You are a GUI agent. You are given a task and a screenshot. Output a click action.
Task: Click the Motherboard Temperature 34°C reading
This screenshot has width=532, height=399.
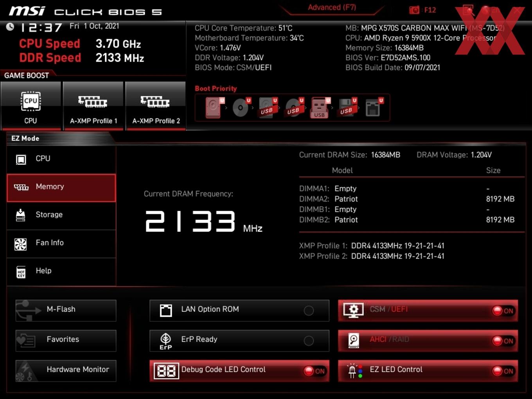pyautogui.click(x=249, y=38)
